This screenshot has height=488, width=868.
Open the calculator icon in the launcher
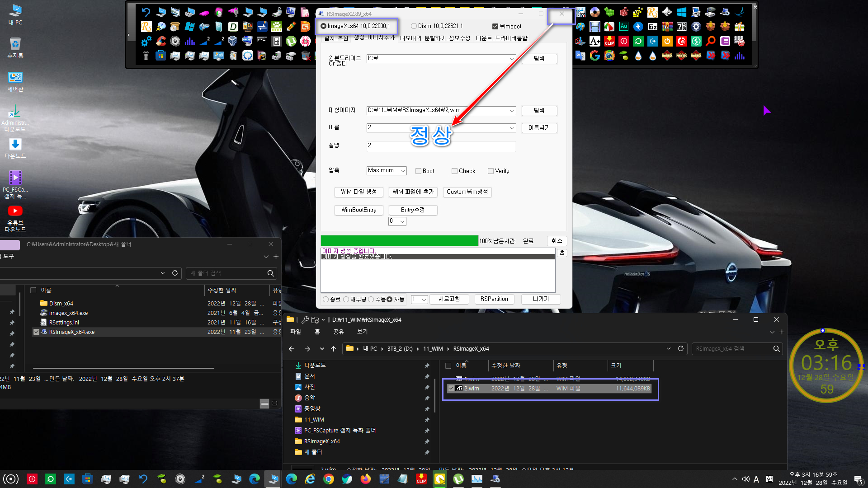pos(276,41)
